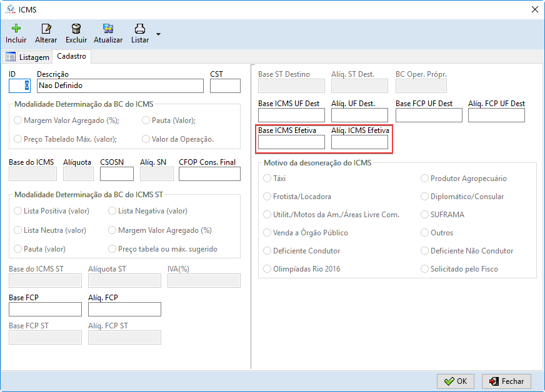Click the Excluir trash bin icon
This screenshot has width=545, height=392.
(x=76, y=29)
